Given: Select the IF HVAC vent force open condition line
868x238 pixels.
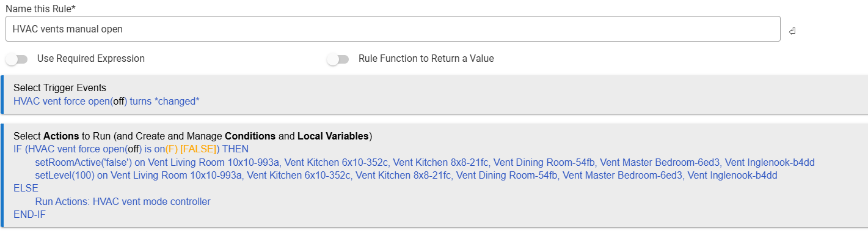Looking at the screenshot, I should (131, 149).
